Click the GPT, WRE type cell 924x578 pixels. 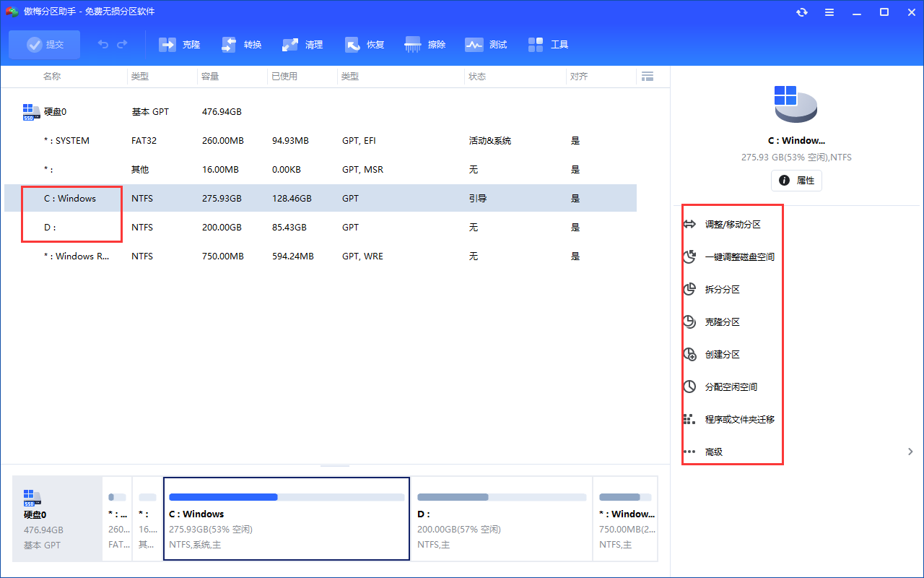tap(363, 256)
